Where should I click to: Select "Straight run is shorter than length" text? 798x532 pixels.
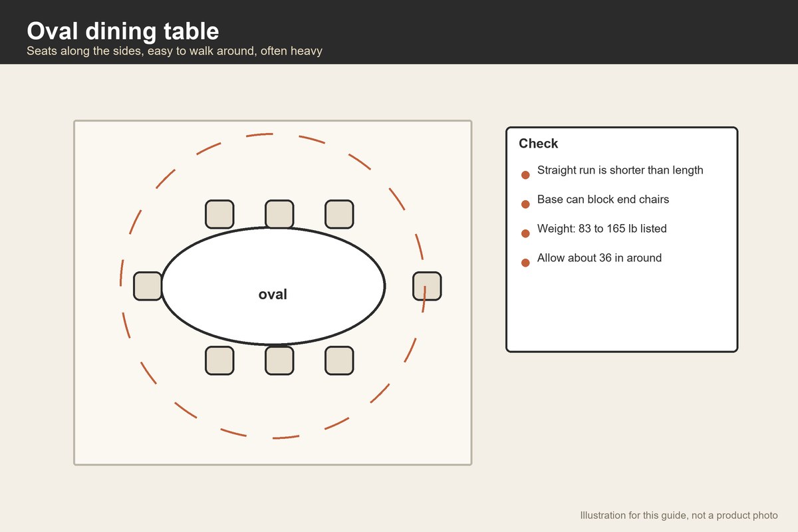coord(620,170)
